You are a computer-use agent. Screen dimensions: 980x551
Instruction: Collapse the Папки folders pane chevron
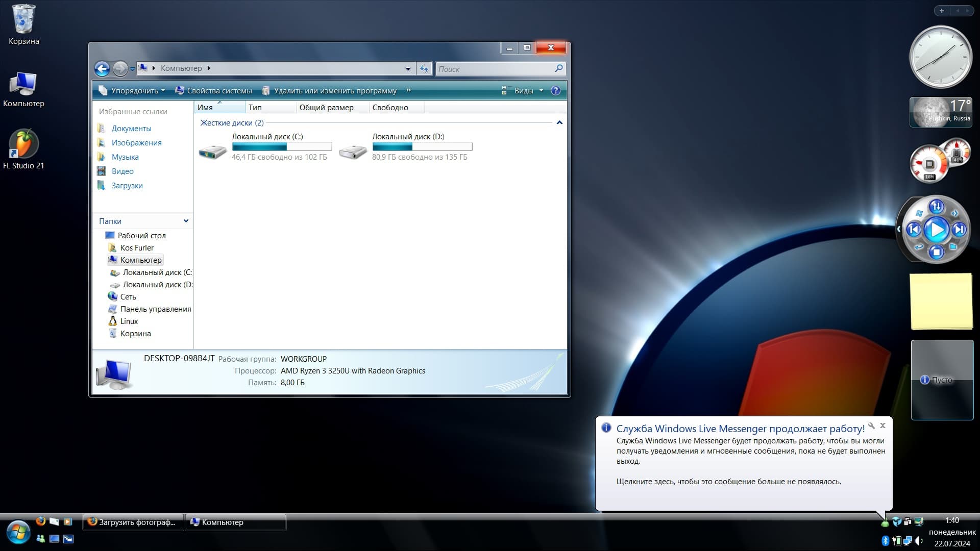(186, 221)
